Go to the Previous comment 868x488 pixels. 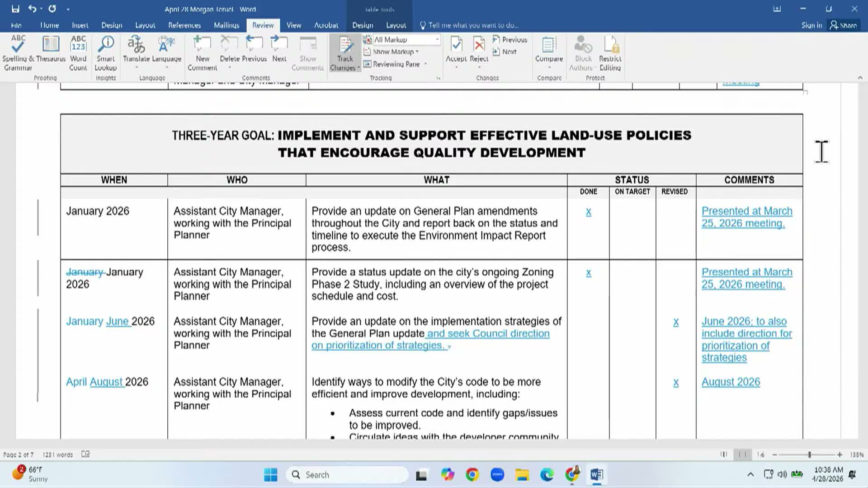click(x=254, y=49)
